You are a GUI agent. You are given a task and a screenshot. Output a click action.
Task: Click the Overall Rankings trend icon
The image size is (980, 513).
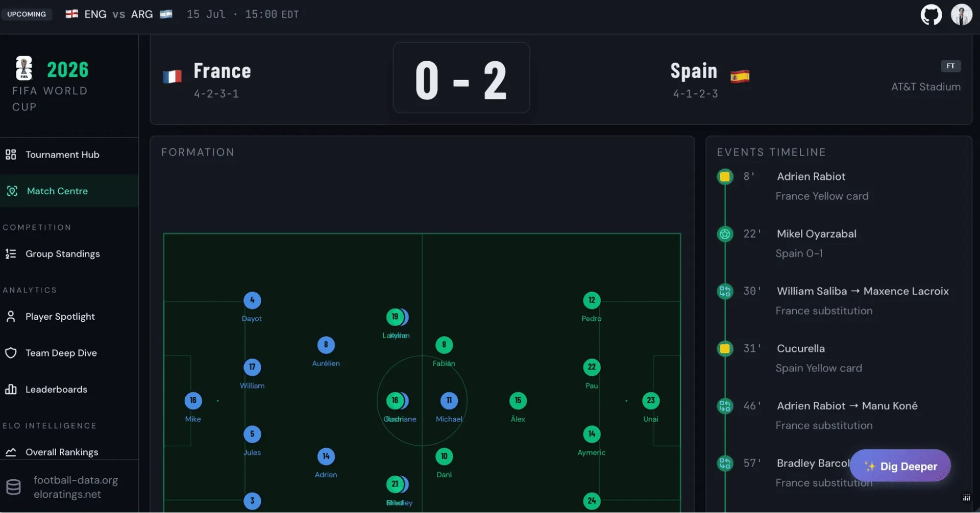[11, 452]
